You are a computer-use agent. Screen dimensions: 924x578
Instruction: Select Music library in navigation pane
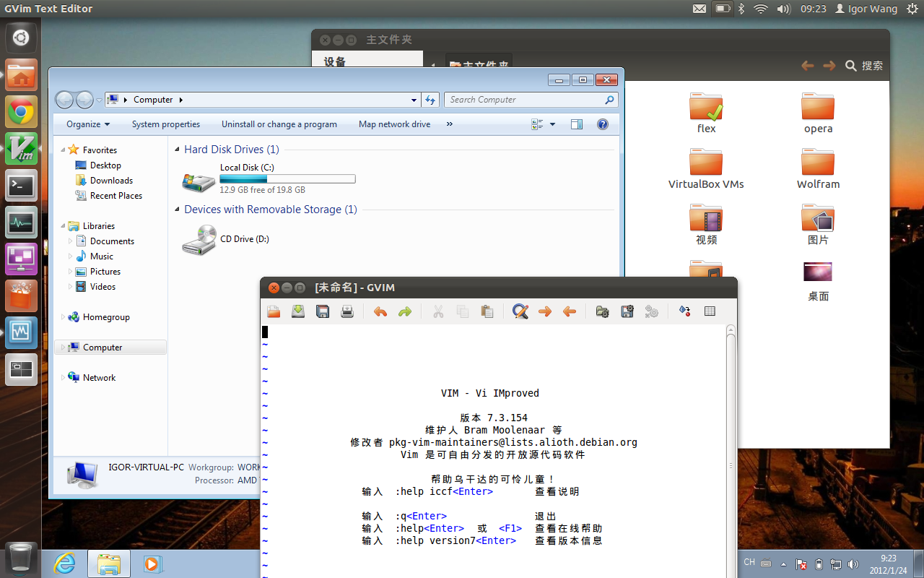pos(102,256)
